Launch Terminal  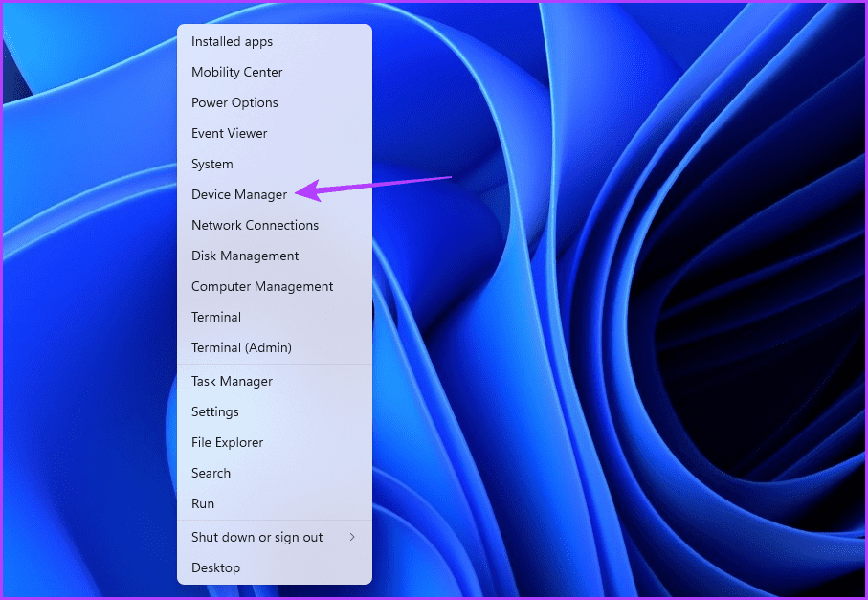coord(216,318)
